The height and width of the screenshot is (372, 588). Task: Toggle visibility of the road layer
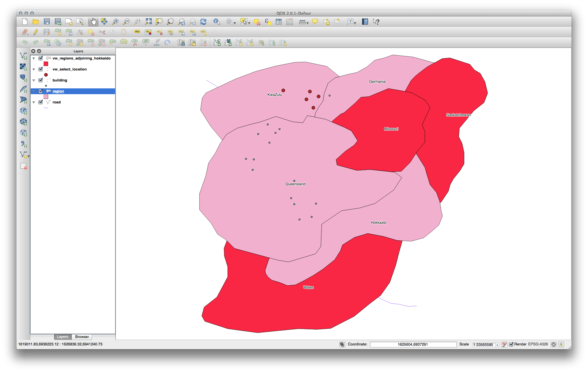(41, 102)
